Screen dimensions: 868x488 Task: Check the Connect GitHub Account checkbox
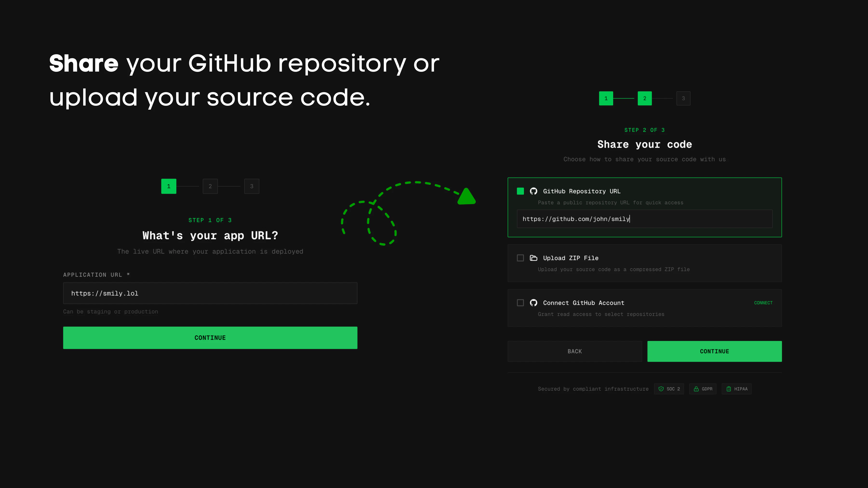coord(520,303)
